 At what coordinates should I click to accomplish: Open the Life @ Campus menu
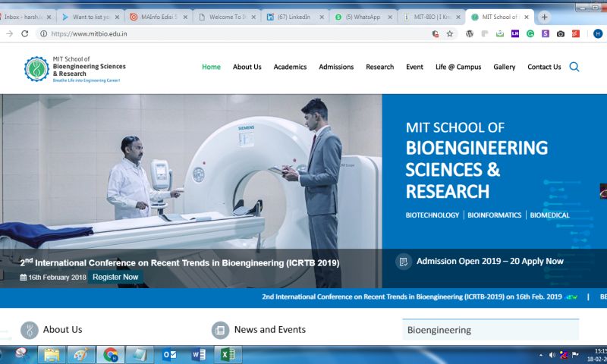click(x=458, y=67)
